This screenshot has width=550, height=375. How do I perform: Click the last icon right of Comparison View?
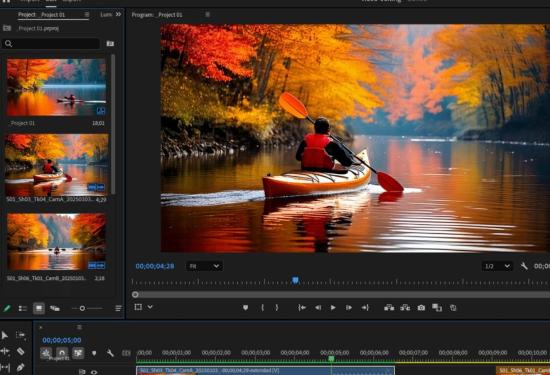[453, 308]
